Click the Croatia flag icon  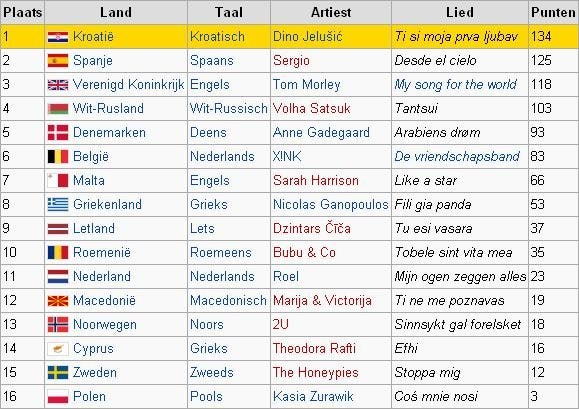pyautogui.click(x=58, y=37)
